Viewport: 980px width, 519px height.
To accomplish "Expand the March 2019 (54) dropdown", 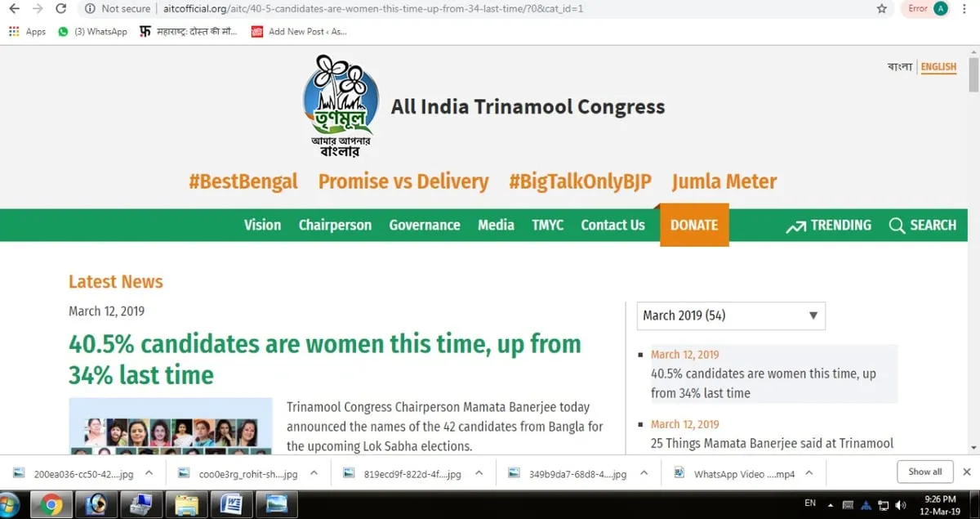I will point(731,315).
